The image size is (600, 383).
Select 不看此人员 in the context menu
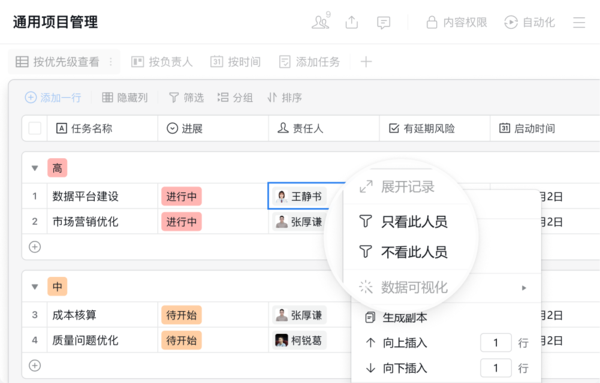pyautogui.click(x=403, y=252)
